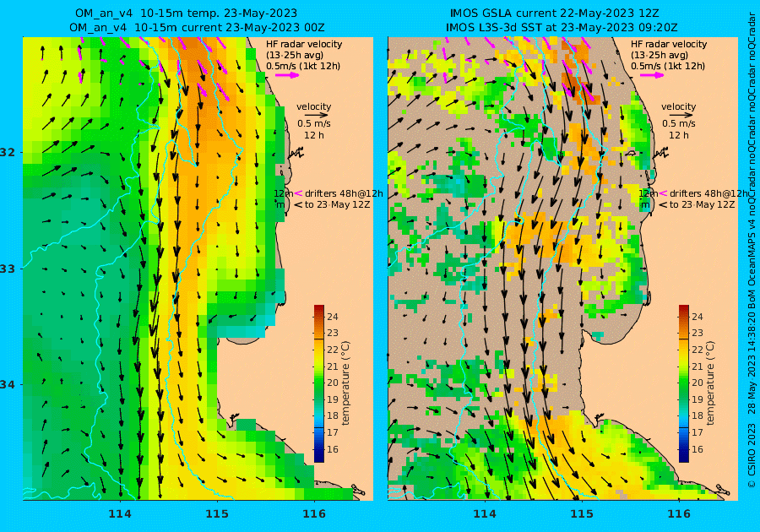Click the magenta drifter marker on right map
The image size is (760, 532).
(x=663, y=193)
